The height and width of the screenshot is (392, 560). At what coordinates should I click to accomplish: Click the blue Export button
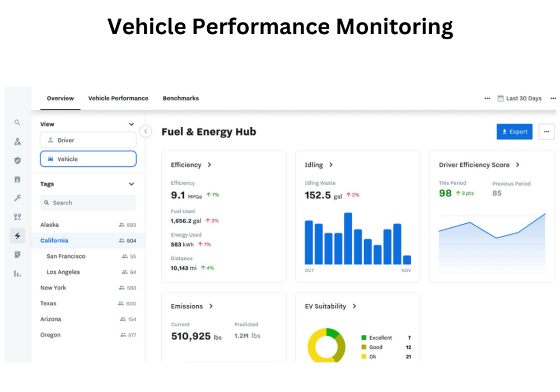pos(514,132)
